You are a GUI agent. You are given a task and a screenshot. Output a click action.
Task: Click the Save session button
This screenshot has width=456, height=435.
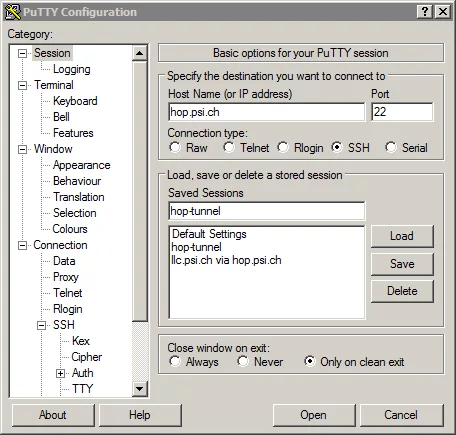[x=402, y=264]
